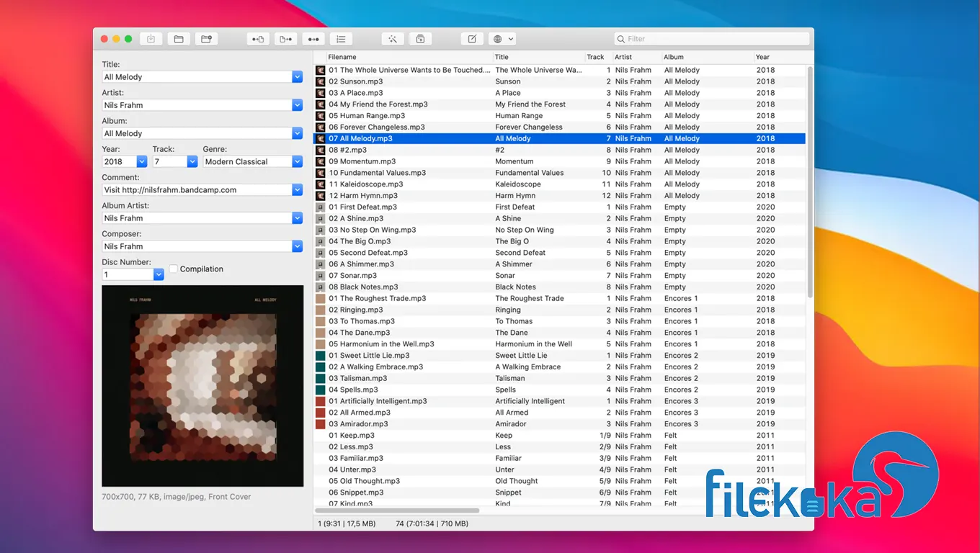Sort by the Track column header
The width and height of the screenshot is (980, 553).
tap(598, 57)
